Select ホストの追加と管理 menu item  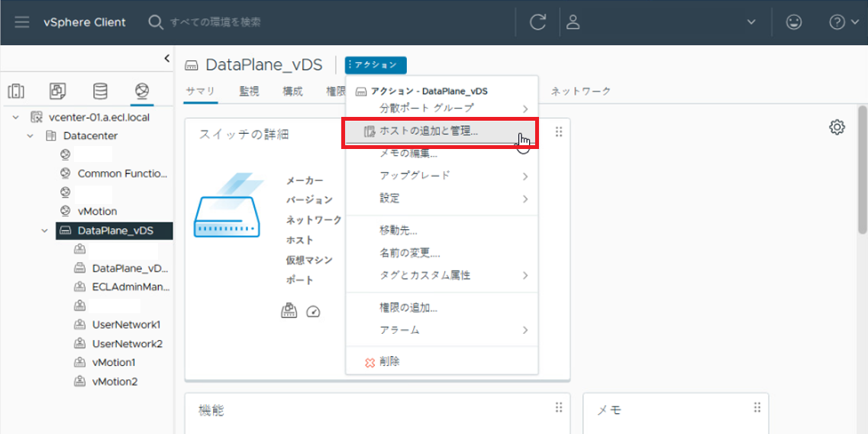428,131
